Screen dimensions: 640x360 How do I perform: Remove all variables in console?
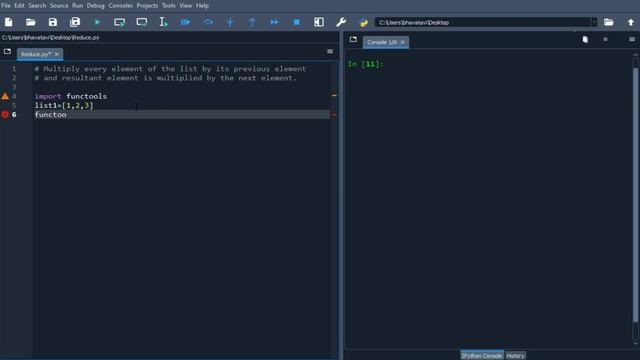click(585, 39)
